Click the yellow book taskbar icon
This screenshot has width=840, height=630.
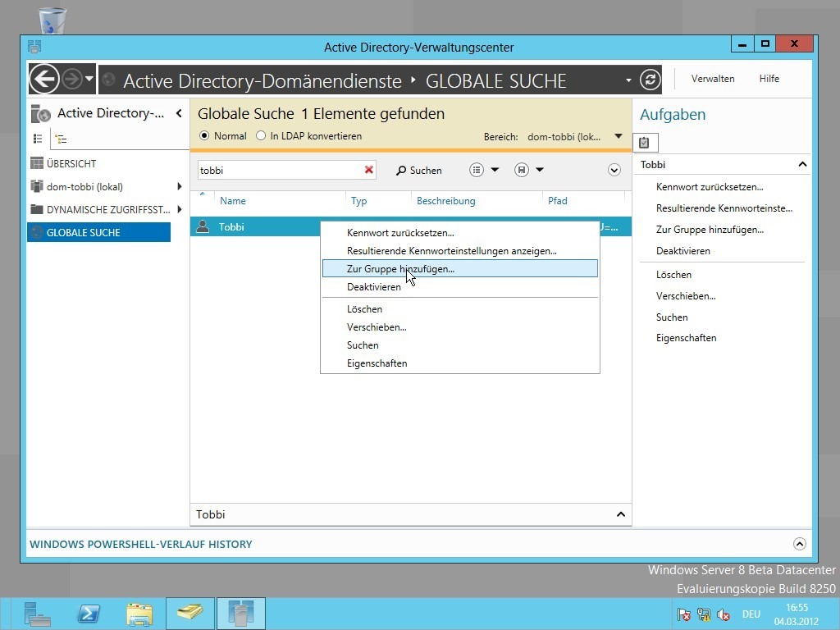[190, 613]
